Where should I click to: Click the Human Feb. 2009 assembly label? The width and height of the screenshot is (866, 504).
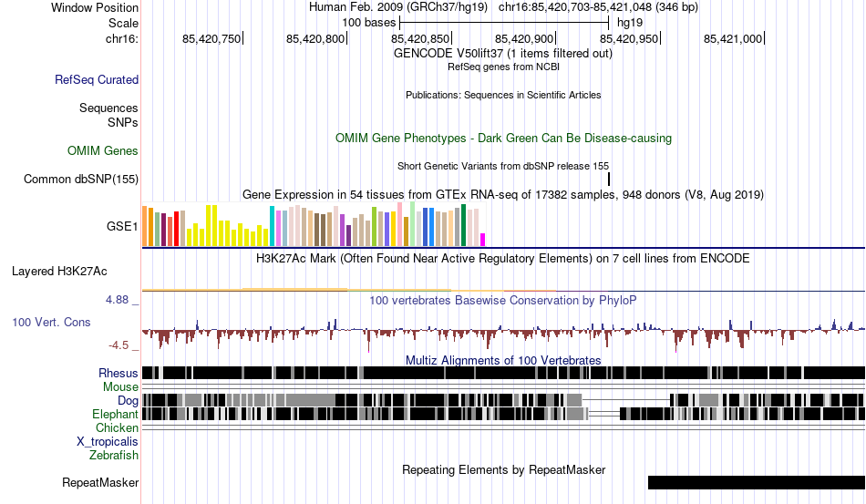click(398, 7)
